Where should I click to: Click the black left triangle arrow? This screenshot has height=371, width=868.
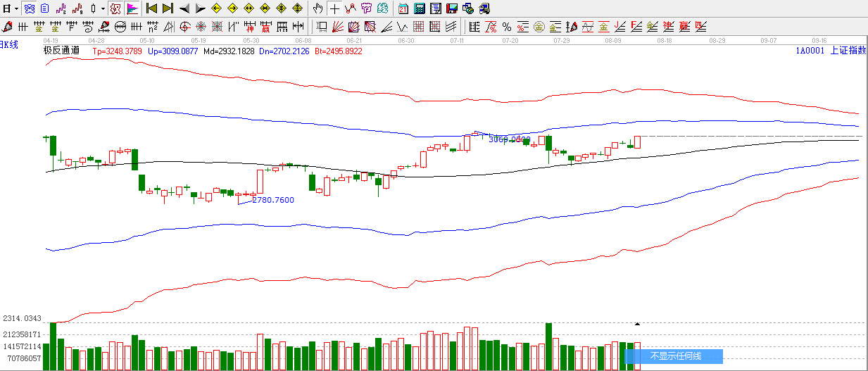(184, 8)
